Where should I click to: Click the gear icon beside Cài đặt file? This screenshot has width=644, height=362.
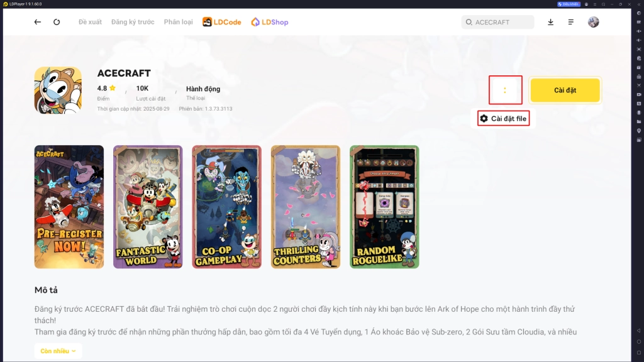click(x=484, y=119)
